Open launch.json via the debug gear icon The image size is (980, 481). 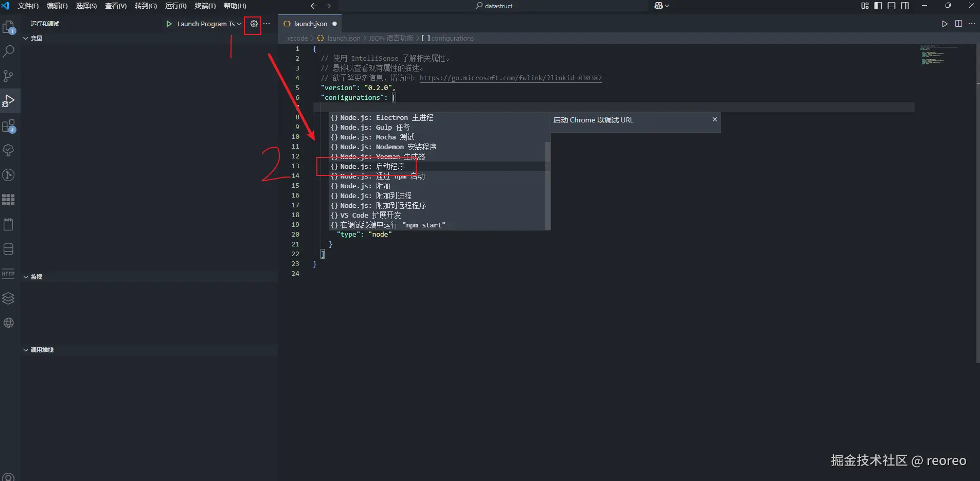tap(254, 24)
